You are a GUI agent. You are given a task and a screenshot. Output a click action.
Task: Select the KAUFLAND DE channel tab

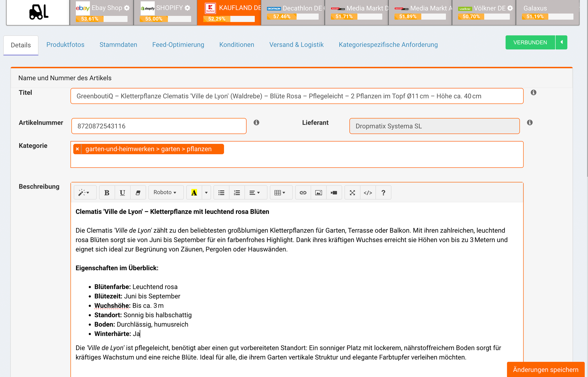click(x=229, y=12)
